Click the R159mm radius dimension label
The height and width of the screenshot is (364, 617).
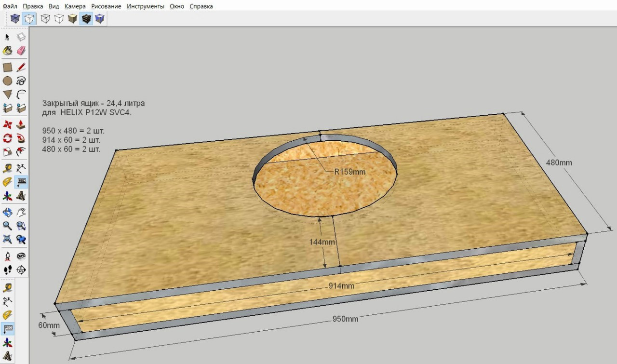pyautogui.click(x=350, y=171)
